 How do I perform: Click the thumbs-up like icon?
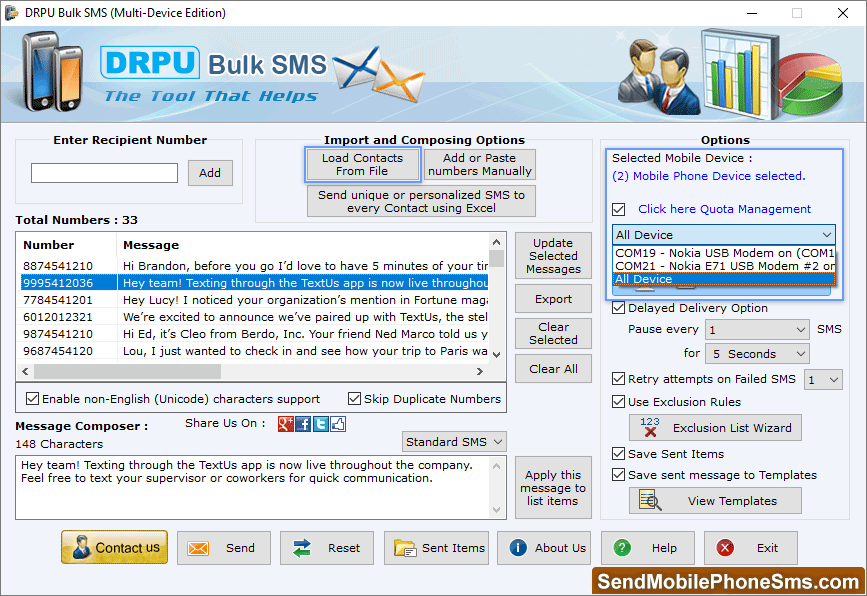[x=338, y=424]
